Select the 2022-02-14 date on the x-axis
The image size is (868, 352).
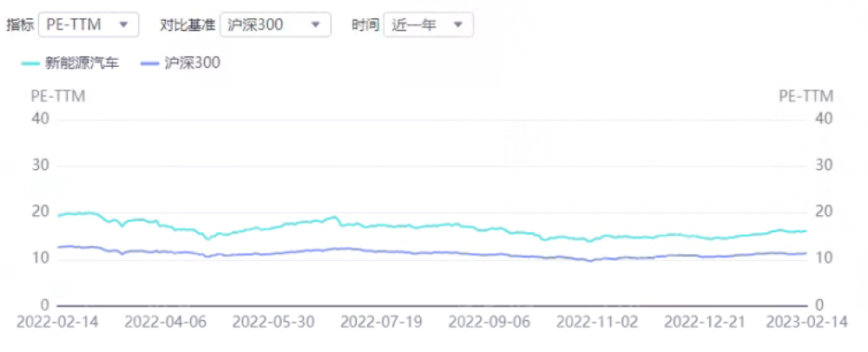[x=58, y=321]
